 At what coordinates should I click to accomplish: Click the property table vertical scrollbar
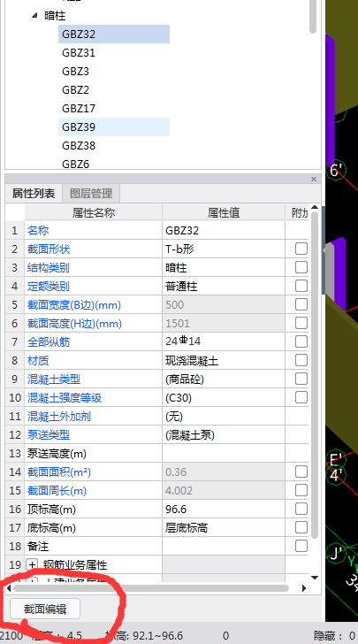tap(315, 374)
